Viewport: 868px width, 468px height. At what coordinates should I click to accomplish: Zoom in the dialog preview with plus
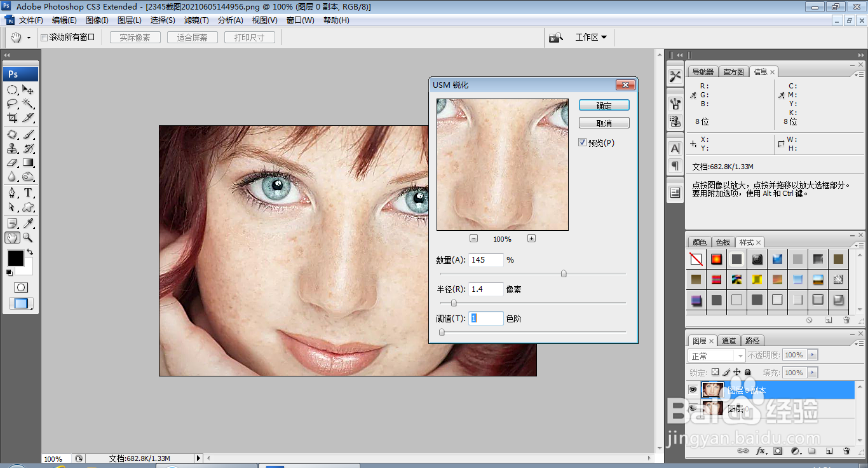[x=531, y=238]
